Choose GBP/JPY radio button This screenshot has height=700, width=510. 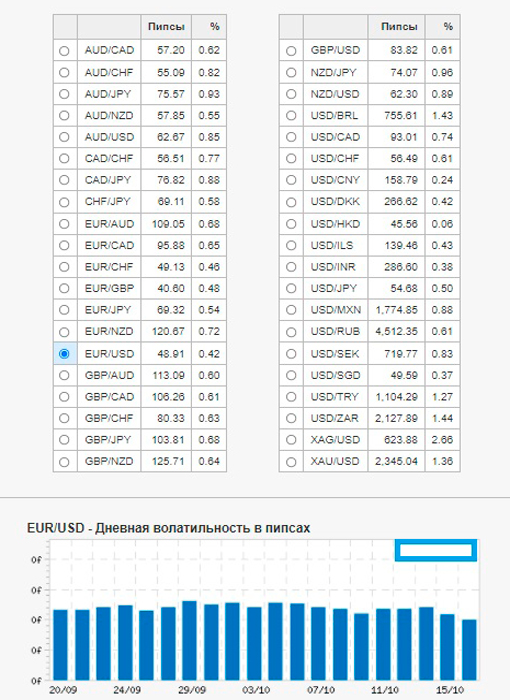point(64,440)
